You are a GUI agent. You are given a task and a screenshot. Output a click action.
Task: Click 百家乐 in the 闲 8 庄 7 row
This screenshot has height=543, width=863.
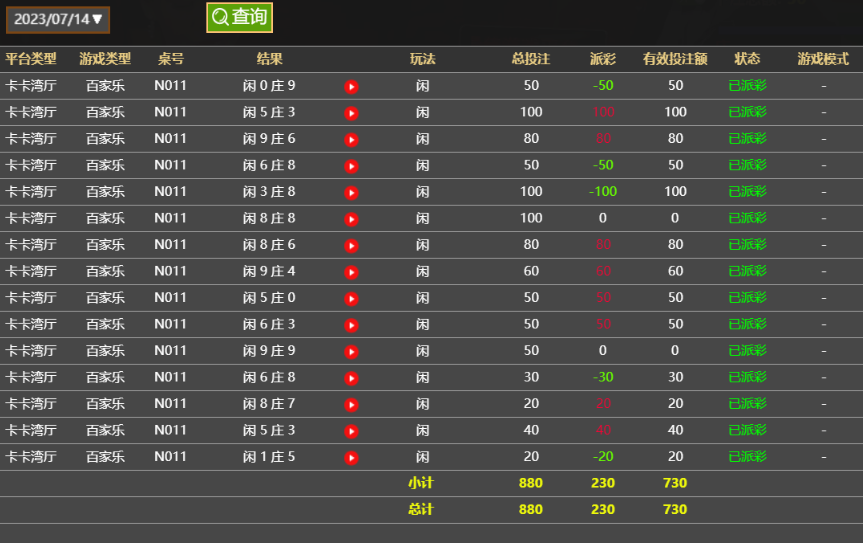tap(105, 404)
